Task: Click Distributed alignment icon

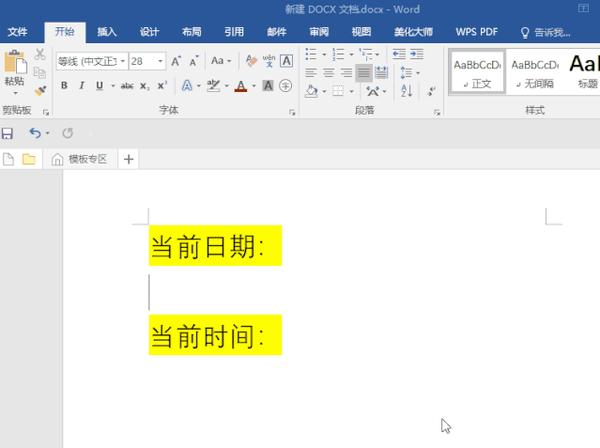Action: [382, 73]
